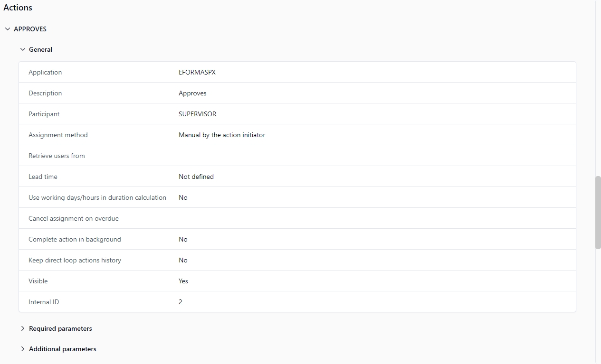Click the Keep direct loop actions history label

[x=75, y=260]
